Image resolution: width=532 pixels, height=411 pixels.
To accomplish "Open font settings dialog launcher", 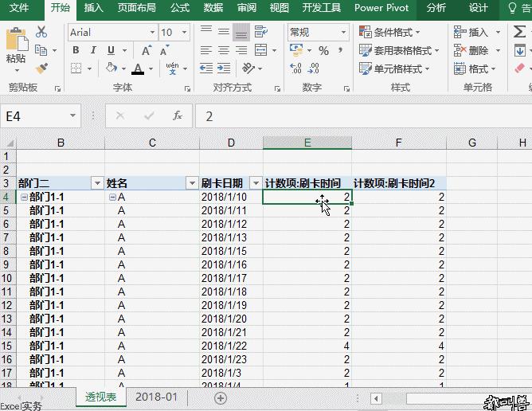I will point(187,88).
